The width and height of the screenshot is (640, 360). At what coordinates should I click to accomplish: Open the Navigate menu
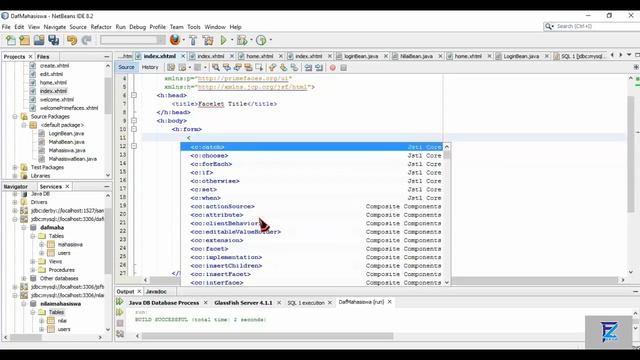[55, 27]
